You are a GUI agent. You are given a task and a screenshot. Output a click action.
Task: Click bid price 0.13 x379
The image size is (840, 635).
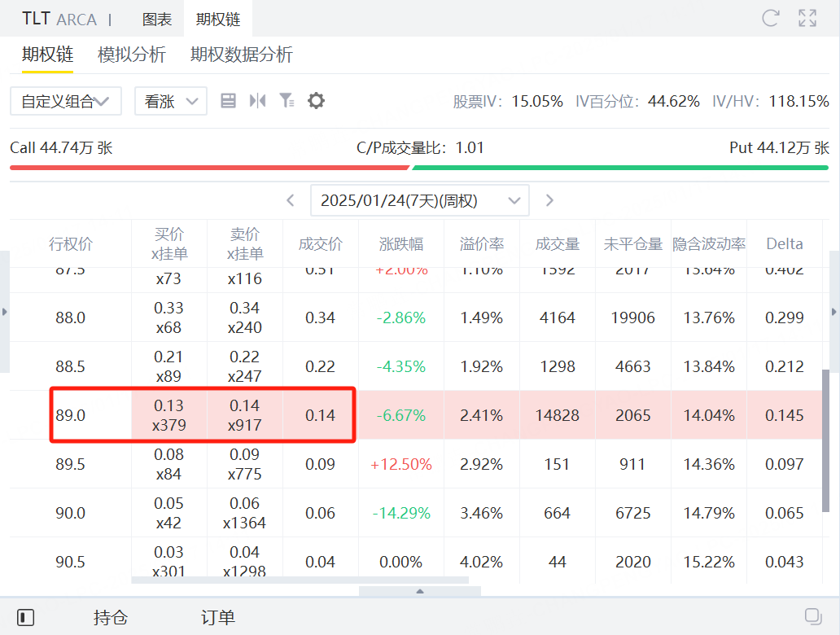click(169, 415)
